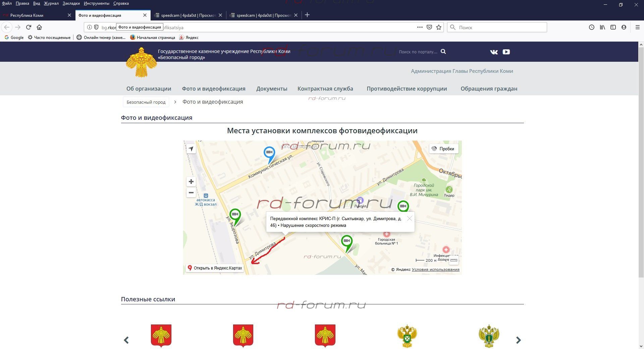Switch to the Республика Коми tab

pos(34,15)
